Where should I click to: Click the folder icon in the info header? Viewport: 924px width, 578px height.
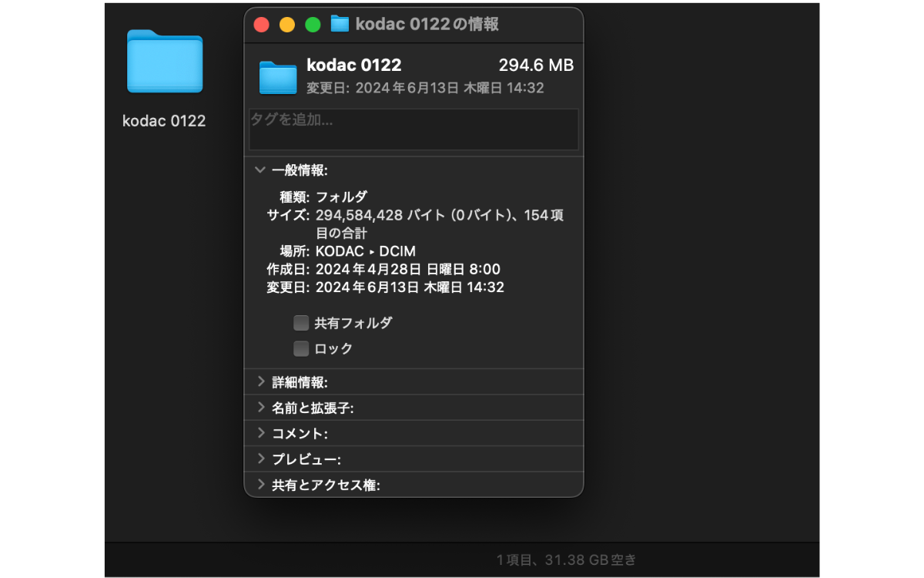(278, 76)
